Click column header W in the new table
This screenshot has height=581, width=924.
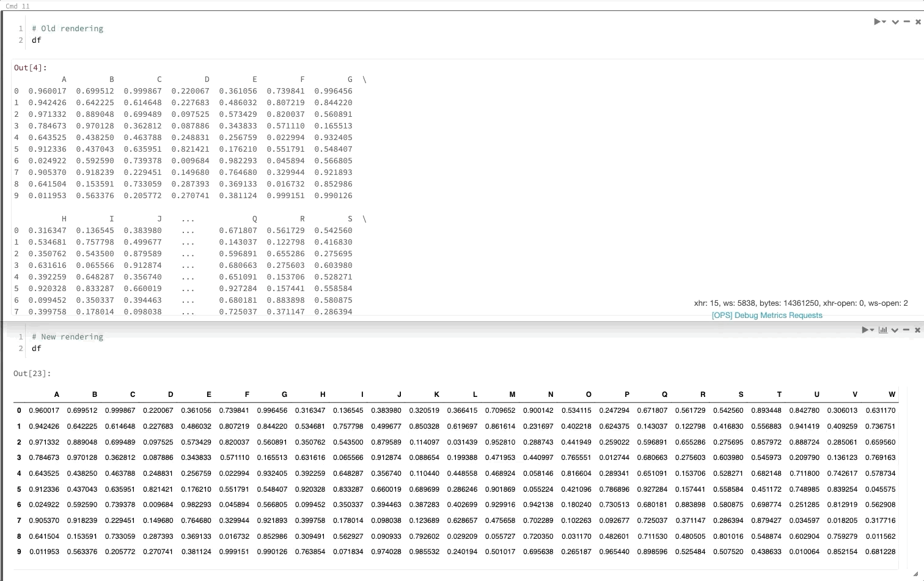pyautogui.click(x=892, y=394)
